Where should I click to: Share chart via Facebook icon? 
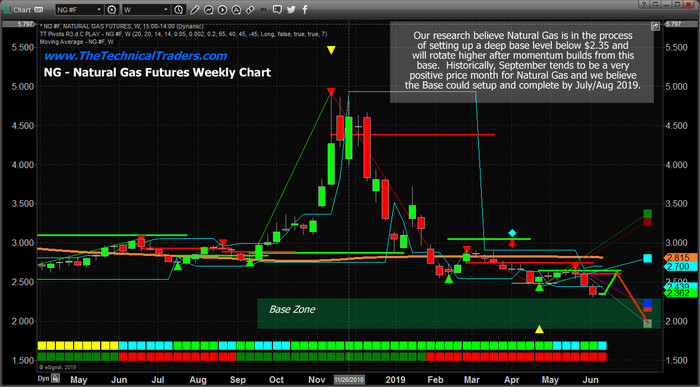pos(305,9)
